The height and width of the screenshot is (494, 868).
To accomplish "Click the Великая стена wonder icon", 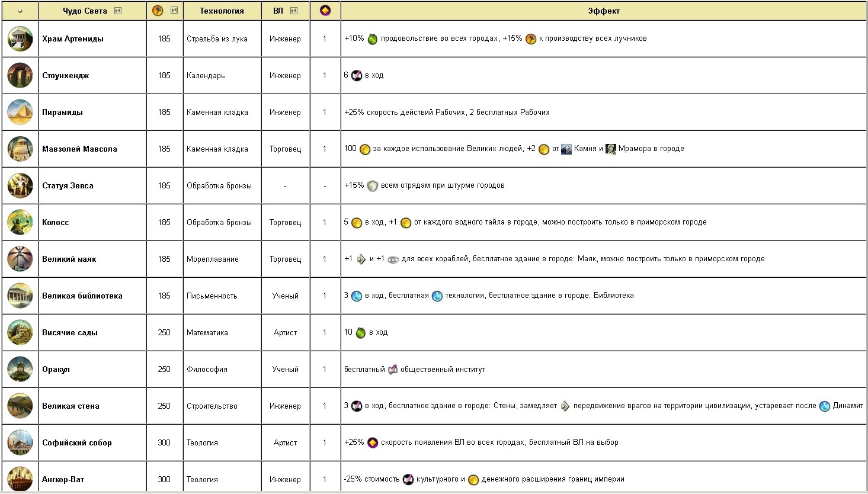I will click(20, 406).
